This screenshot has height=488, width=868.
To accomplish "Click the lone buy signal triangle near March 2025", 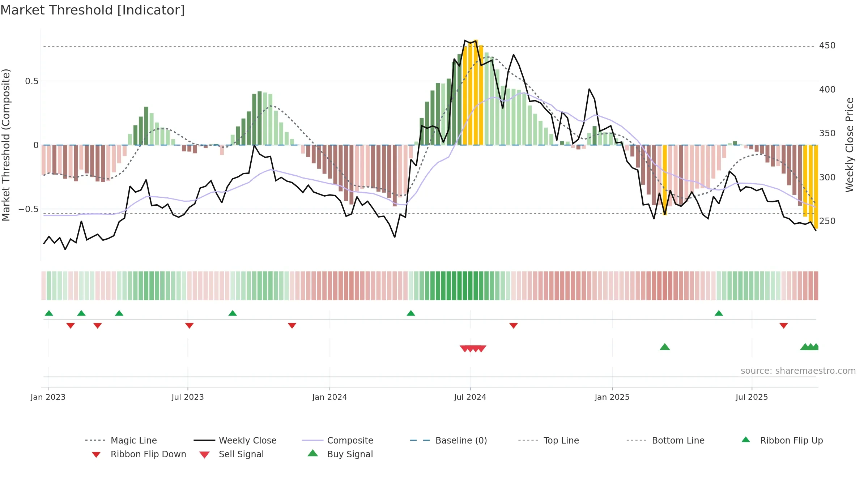I will coord(665,347).
